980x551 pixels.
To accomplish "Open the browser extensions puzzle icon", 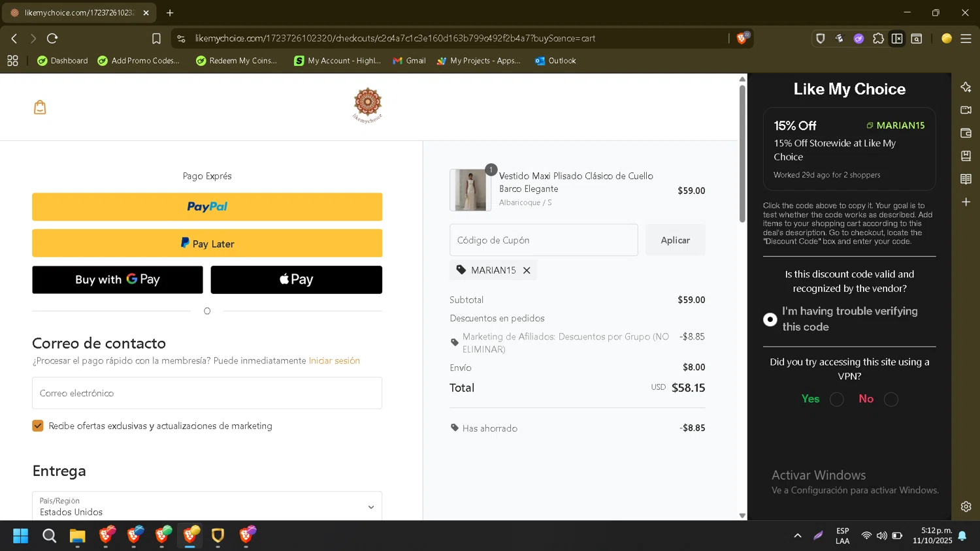I will [878, 39].
